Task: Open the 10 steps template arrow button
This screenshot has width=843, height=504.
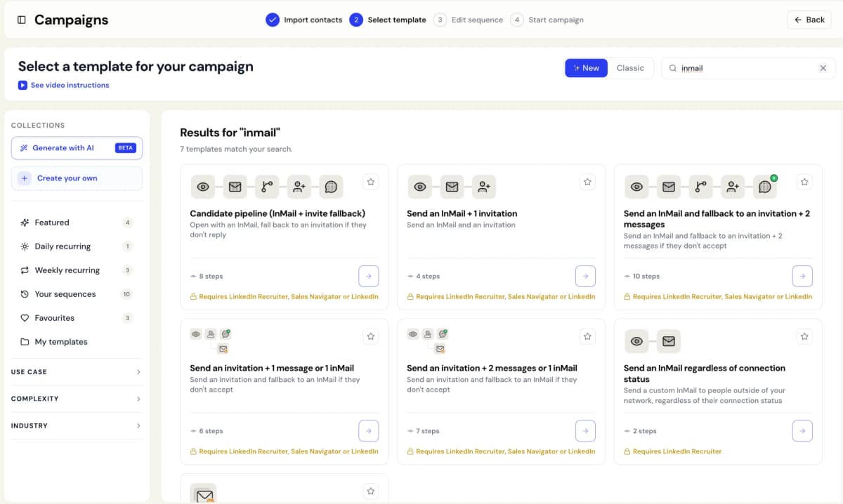Action: (x=802, y=276)
